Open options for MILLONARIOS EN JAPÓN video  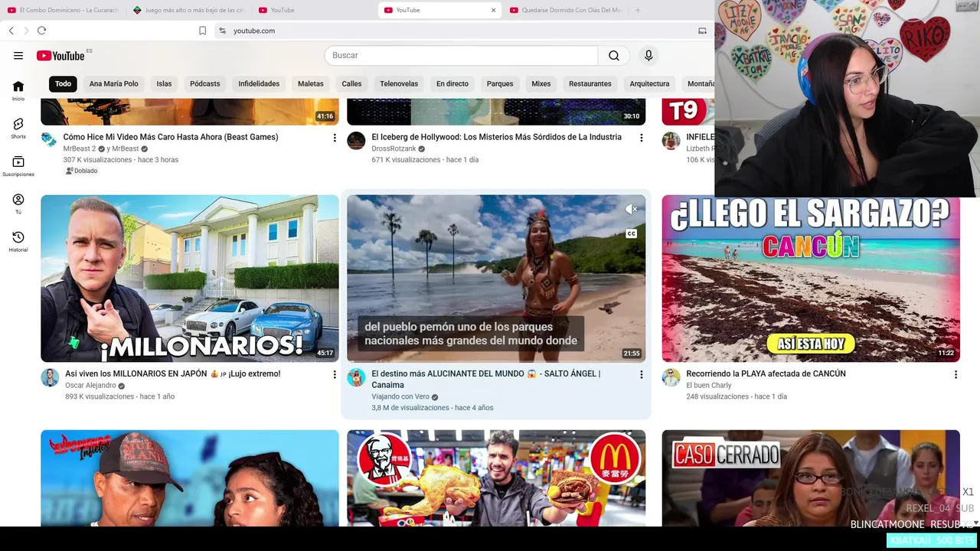click(x=334, y=374)
